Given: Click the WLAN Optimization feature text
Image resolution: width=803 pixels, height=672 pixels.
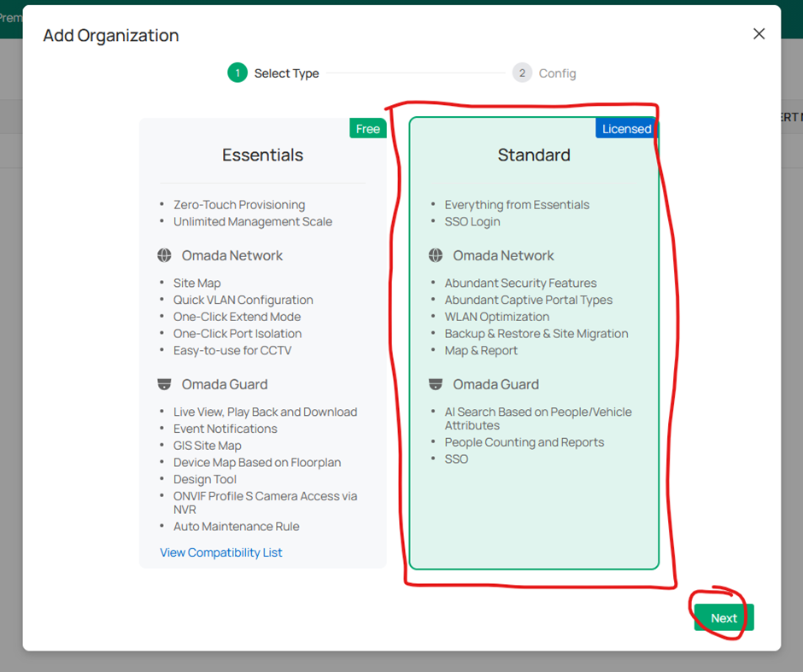Looking at the screenshot, I should pyautogui.click(x=497, y=317).
